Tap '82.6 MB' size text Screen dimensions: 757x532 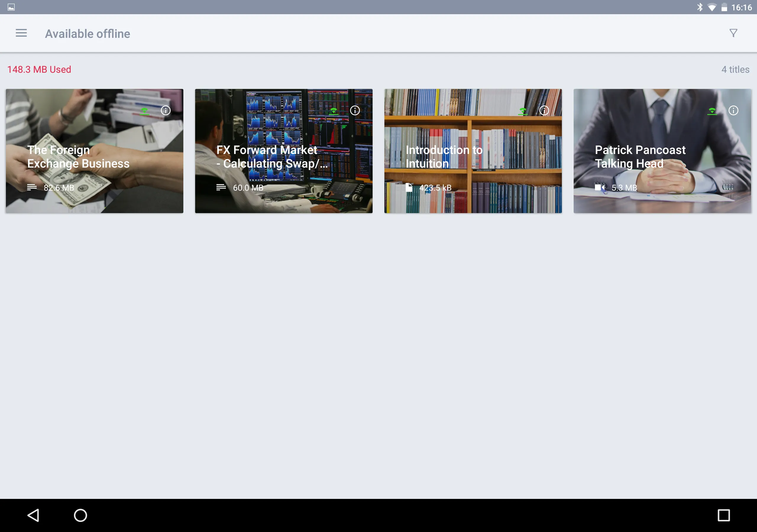(59, 188)
